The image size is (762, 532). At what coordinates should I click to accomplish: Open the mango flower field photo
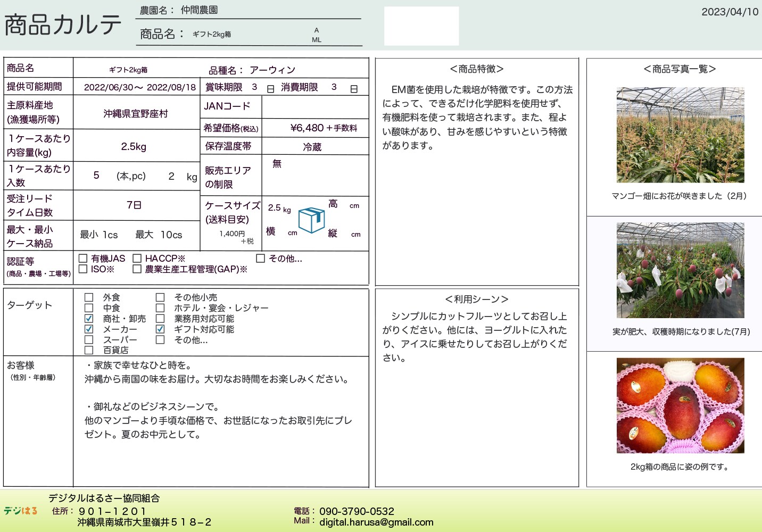pos(680,135)
